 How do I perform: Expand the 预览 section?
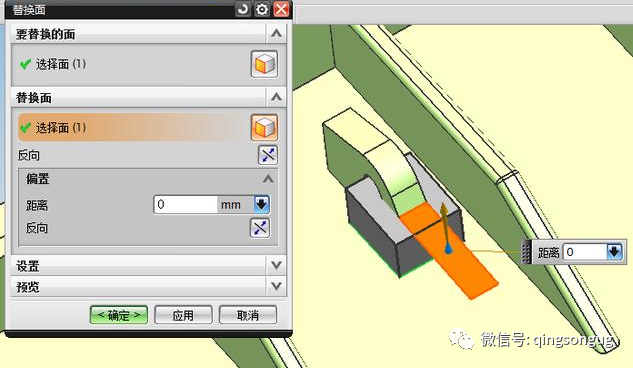click(277, 286)
